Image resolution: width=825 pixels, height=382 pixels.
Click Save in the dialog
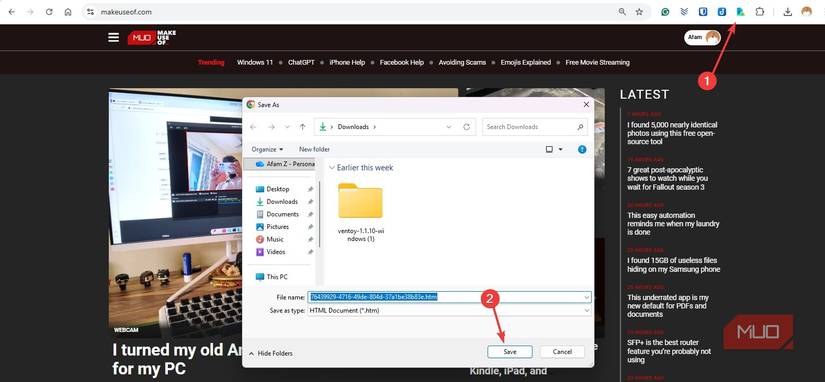pyautogui.click(x=510, y=351)
